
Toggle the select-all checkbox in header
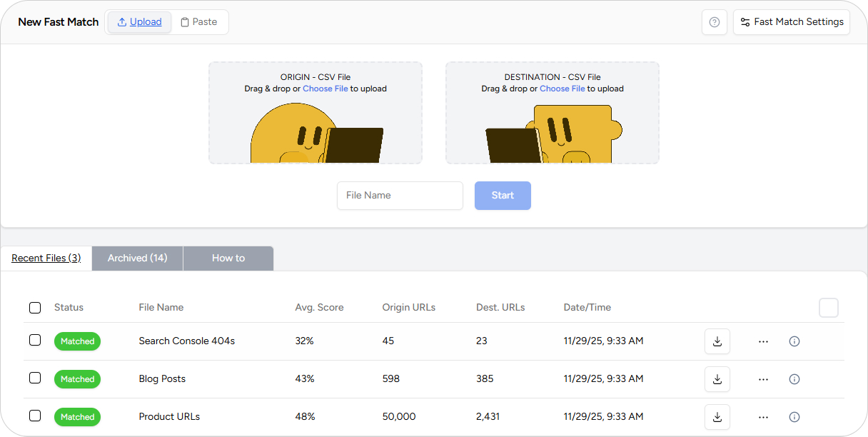click(35, 308)
